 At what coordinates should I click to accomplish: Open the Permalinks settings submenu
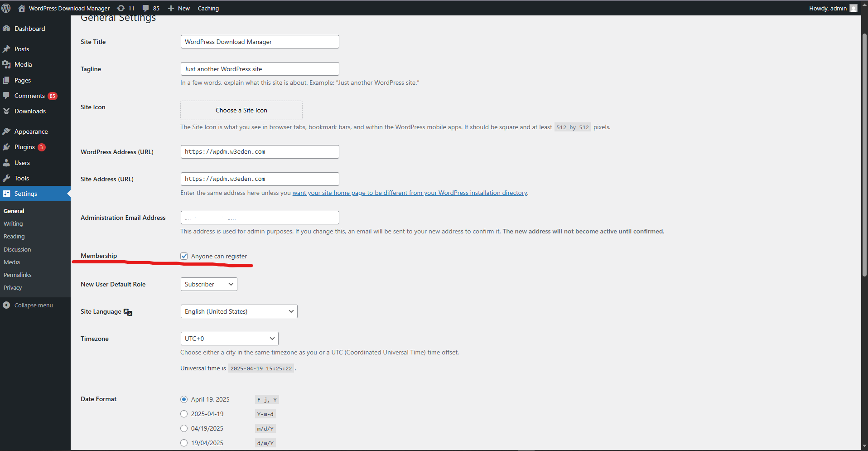(x=18, y=275)
